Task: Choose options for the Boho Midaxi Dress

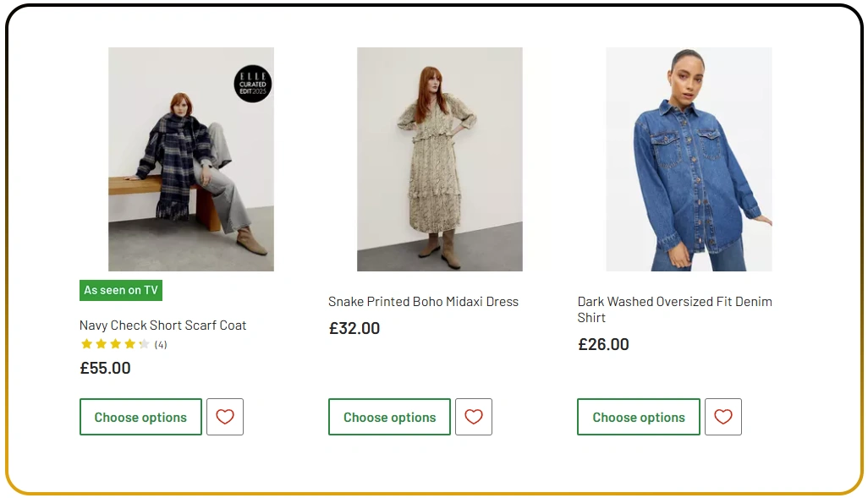Action: click(388, 416)
